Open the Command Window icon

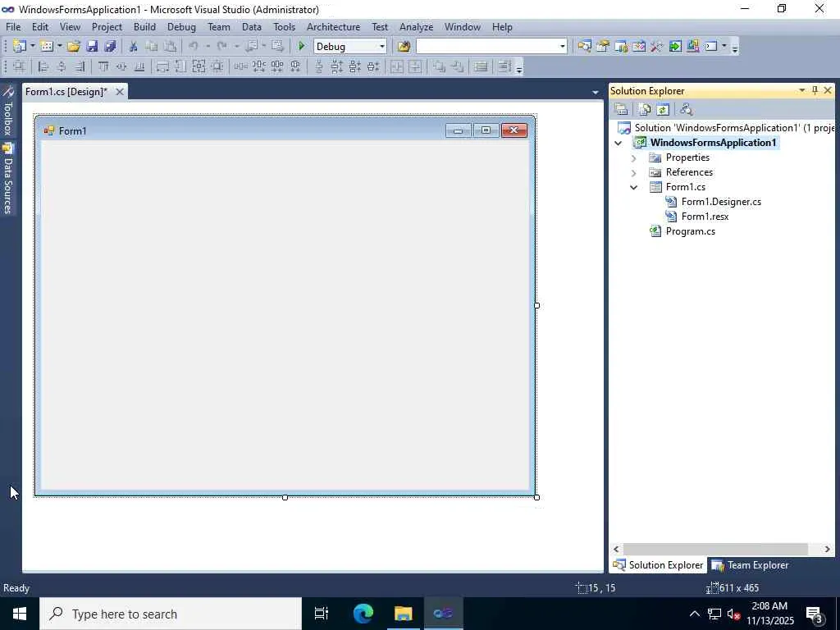coord(711,46)
